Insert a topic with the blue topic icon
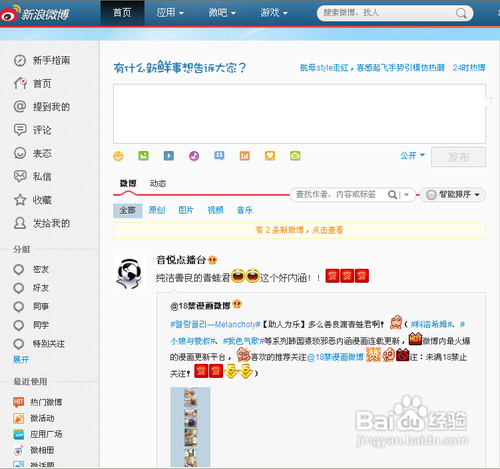The image size is (500, 469). 219,156
